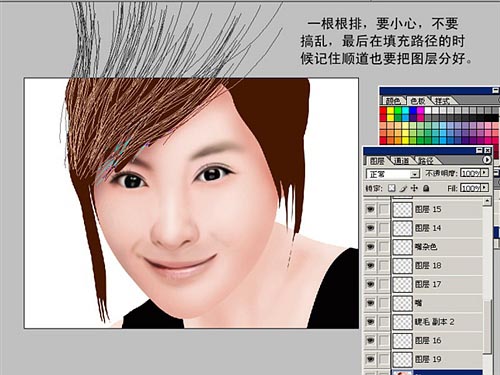Switch to the 图层 (Layers) tab

[x=377, y=161]
